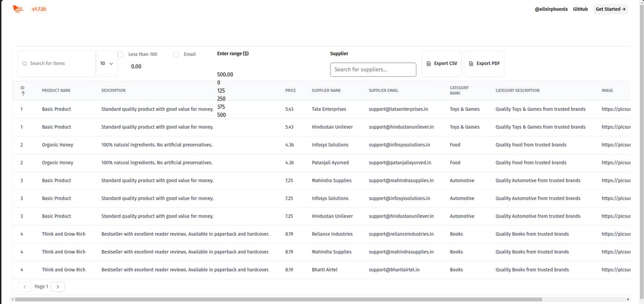Click support@relianceindustries.in email cell
Viewport: 644px width, 304px height.
pyautogui.click(x=401, y=234)
